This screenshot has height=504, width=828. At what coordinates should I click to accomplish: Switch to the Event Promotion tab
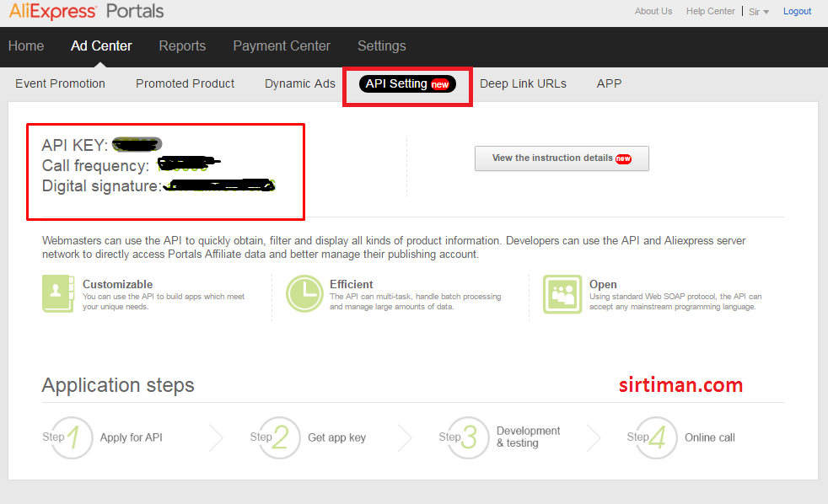(60, 83)
